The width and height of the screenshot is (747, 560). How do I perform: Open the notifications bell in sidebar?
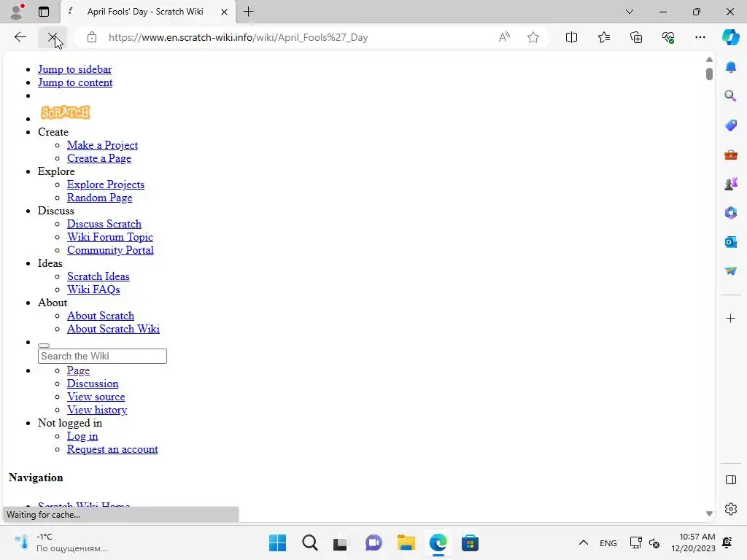click(731, 67)
